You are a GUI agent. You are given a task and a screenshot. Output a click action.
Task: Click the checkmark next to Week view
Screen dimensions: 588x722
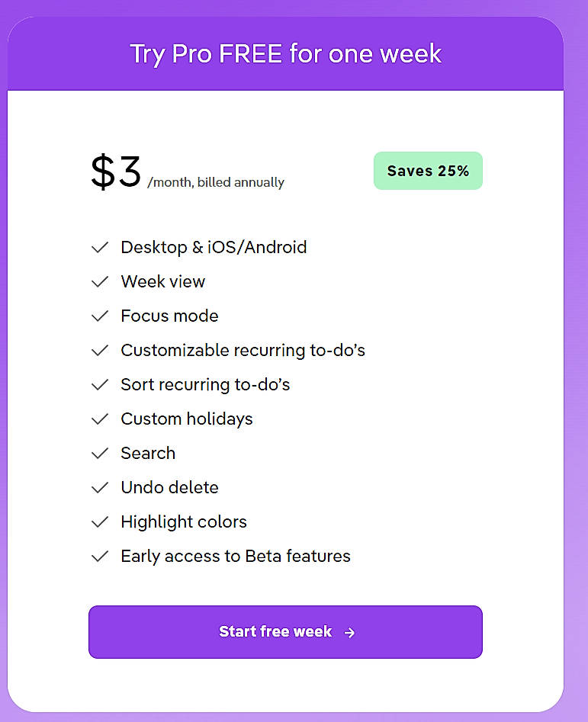pyautogui.click(x=100, y=281)
